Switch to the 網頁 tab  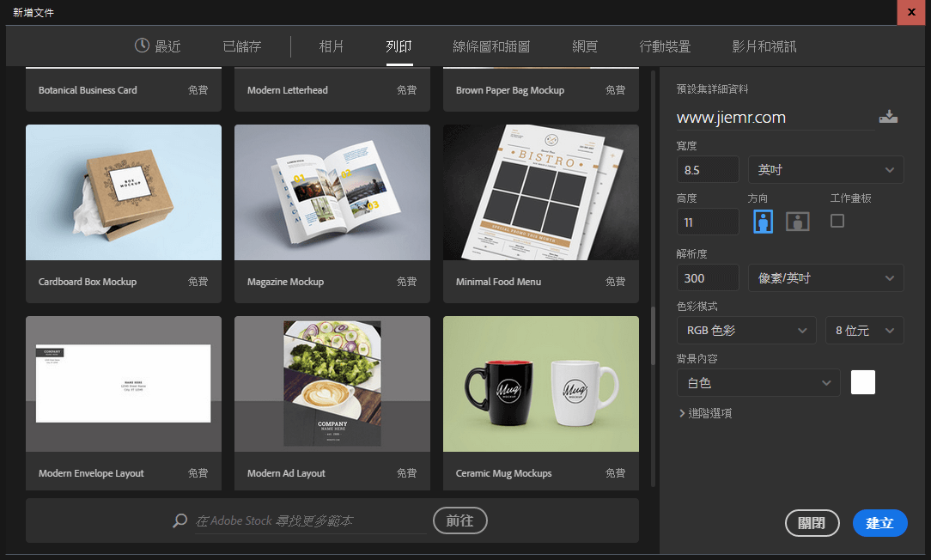[x=585, y=46]
